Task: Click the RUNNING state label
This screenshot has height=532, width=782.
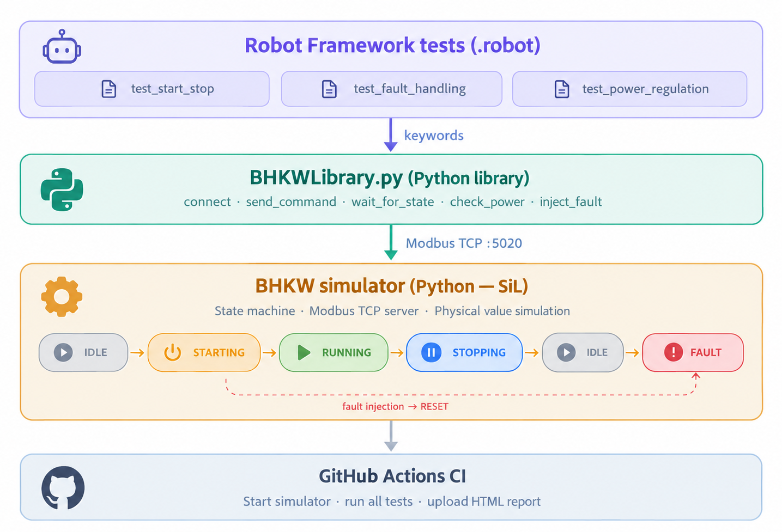Action: pyautogui.click(x=347, y=353)
